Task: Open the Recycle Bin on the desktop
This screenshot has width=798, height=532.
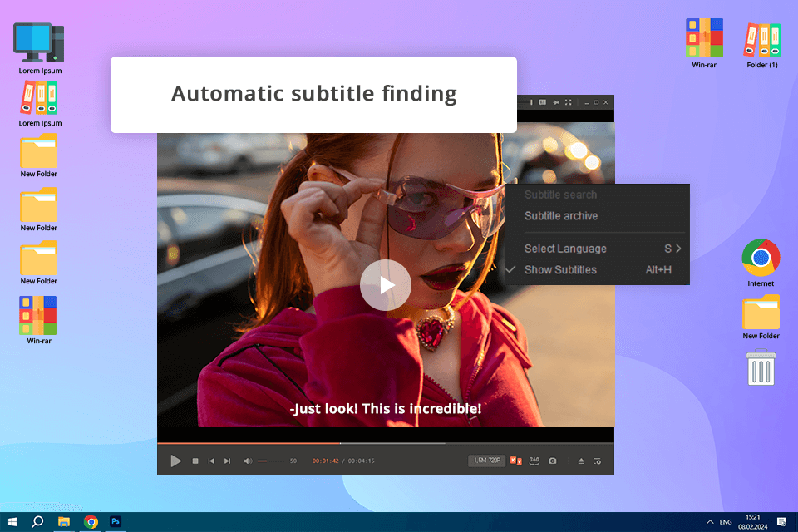Action: pos(761,367)
